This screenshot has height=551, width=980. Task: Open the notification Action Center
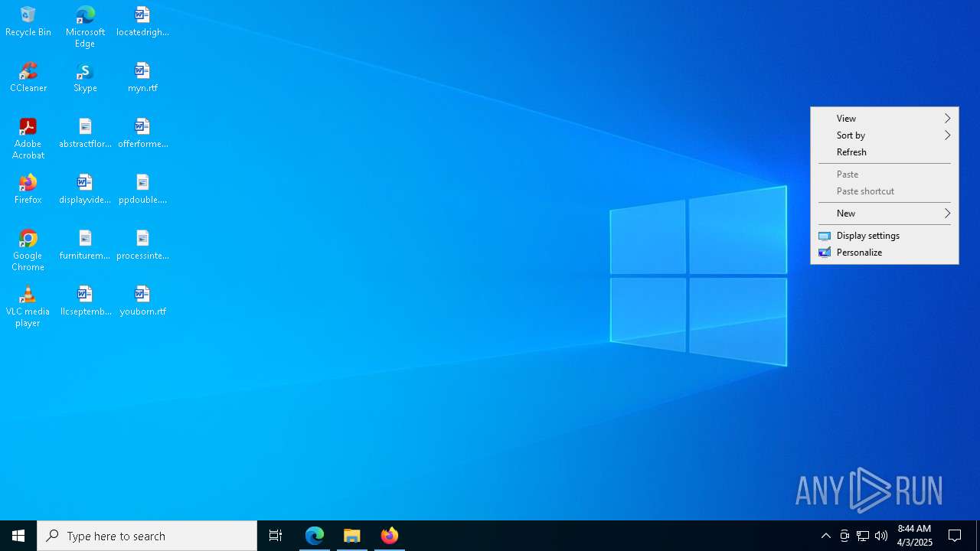955,536
